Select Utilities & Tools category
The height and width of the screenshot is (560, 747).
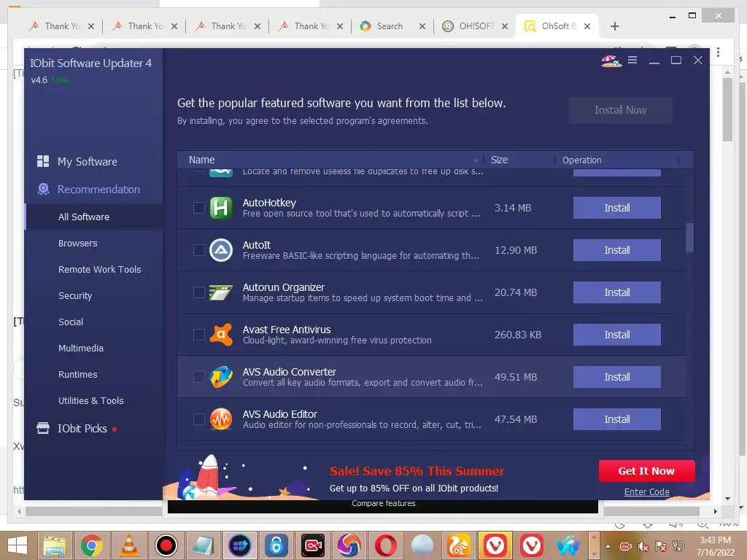(90, 400)
